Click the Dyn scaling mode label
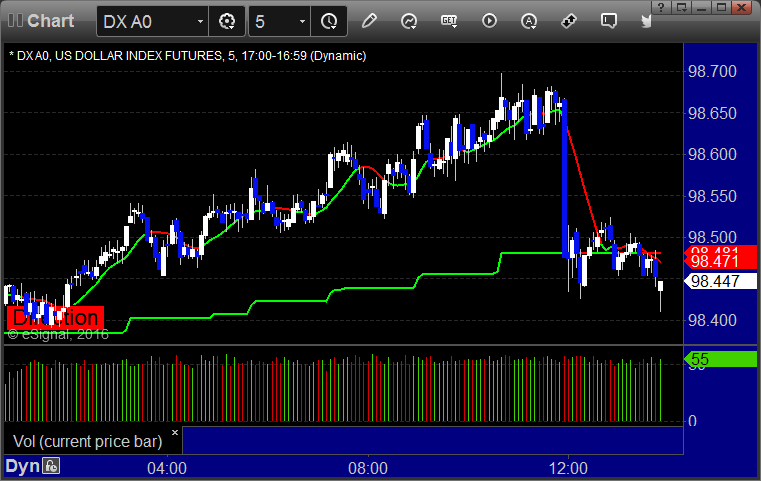Screen dimensions: 761x481 pos(22,466)
